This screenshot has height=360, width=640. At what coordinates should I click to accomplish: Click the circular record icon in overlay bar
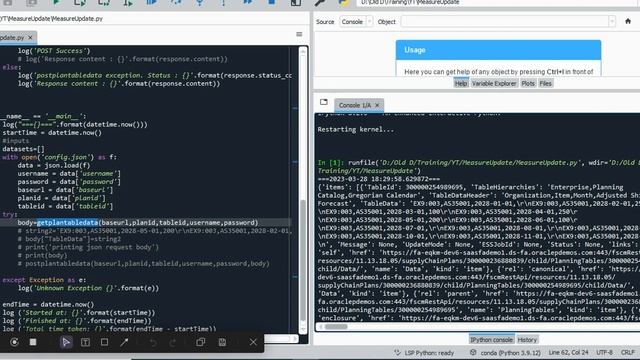pos(14,342)
